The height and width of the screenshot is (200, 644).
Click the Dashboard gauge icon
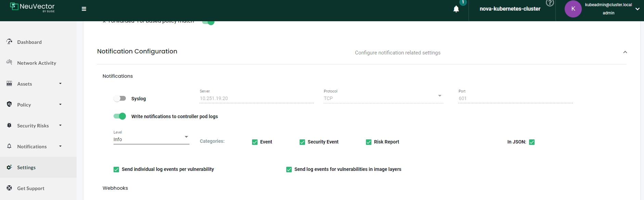click(9, 41)
